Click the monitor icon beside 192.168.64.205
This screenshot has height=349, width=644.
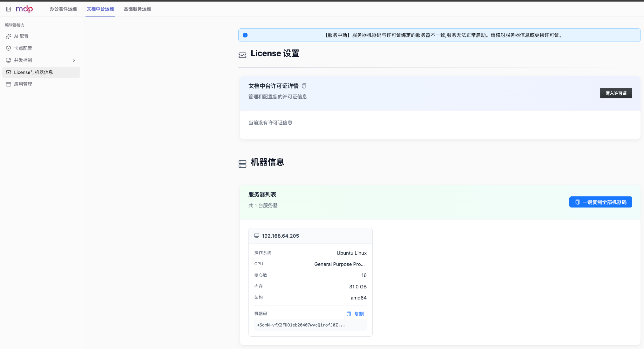257,236
